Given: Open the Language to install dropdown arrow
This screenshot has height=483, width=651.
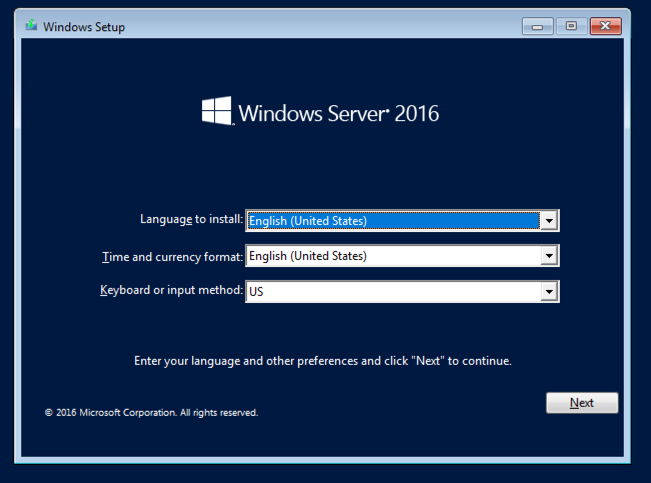Looking at the screenshot, I should tap(549, 221).
